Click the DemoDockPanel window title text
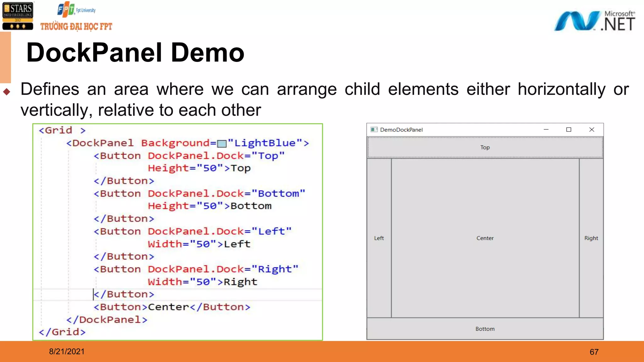Screen dimensions: 644x362 click(401, 130)
